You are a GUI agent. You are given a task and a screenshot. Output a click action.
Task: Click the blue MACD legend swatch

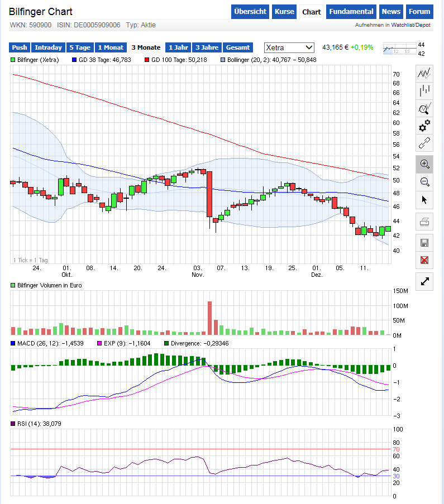coord(13,343)
